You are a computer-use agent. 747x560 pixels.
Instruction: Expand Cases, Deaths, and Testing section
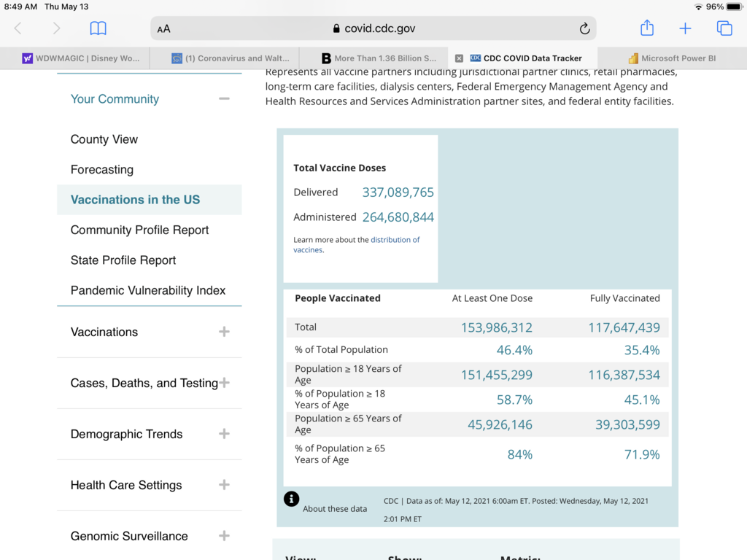[224, 383]
